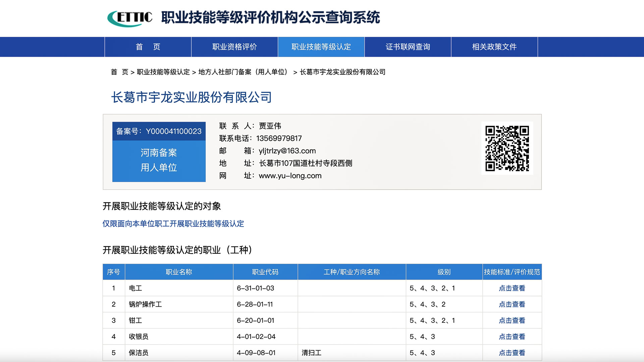Viewport: 644px width, 362px height.
Task: Click the email address yljtrlzy@163.com
Action: 287,151
